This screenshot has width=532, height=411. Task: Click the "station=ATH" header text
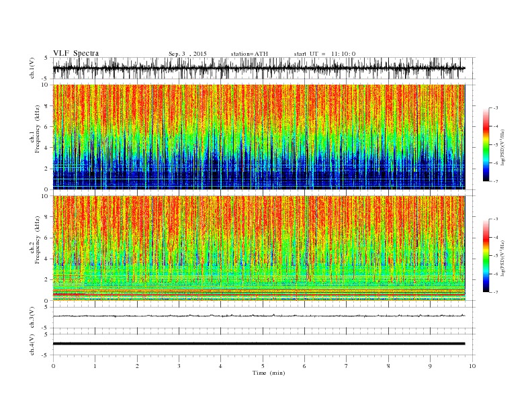tap(249, 54)
